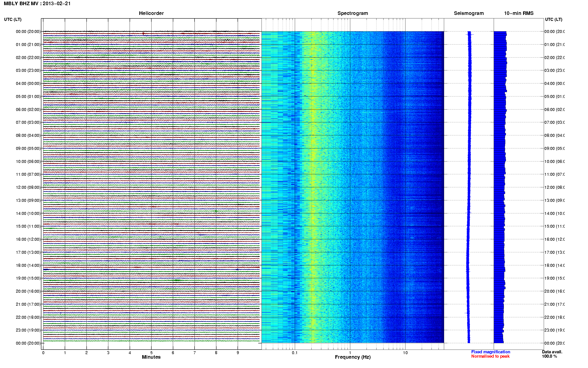This screenshot has width=588, height=368.
Task: Click blue 'Fixed magnification' legend text
Action: click(491, 352)
